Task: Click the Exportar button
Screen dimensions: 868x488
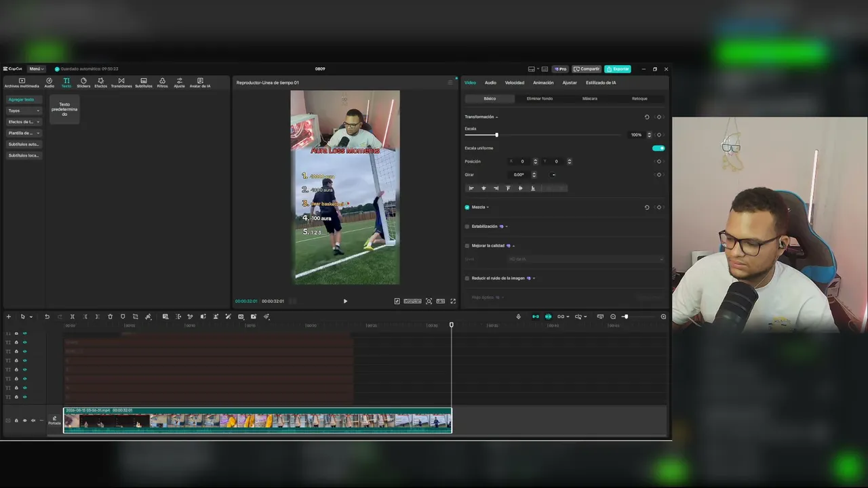Action: click(618, 69)
